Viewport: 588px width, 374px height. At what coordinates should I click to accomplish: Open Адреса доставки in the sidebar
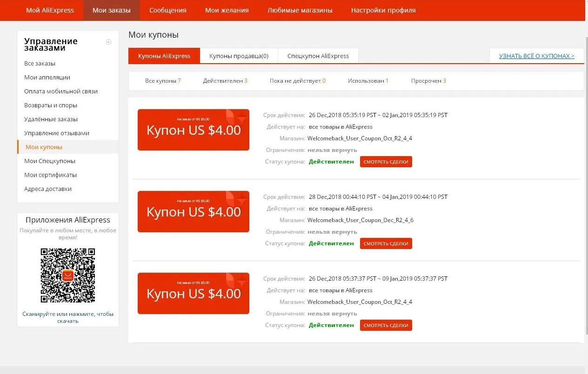pyautogui.click(x=48, y=189)
